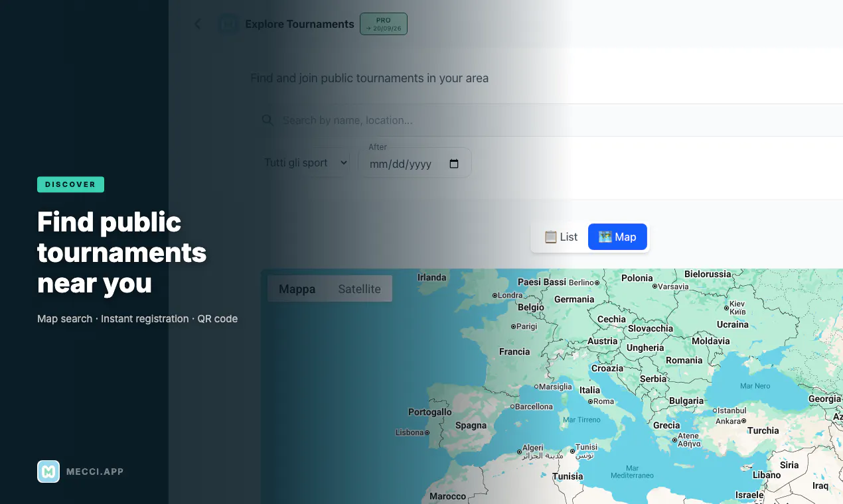The width and height of the screenshot is (843, 504).
Task: Click Moldavia label on the map
Action: [x=710, y=341]
